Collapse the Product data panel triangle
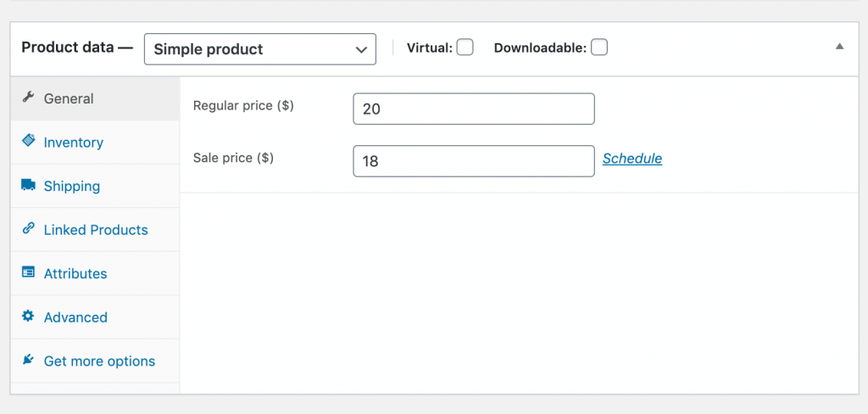The image size is (868, 414). pos(840,47)
